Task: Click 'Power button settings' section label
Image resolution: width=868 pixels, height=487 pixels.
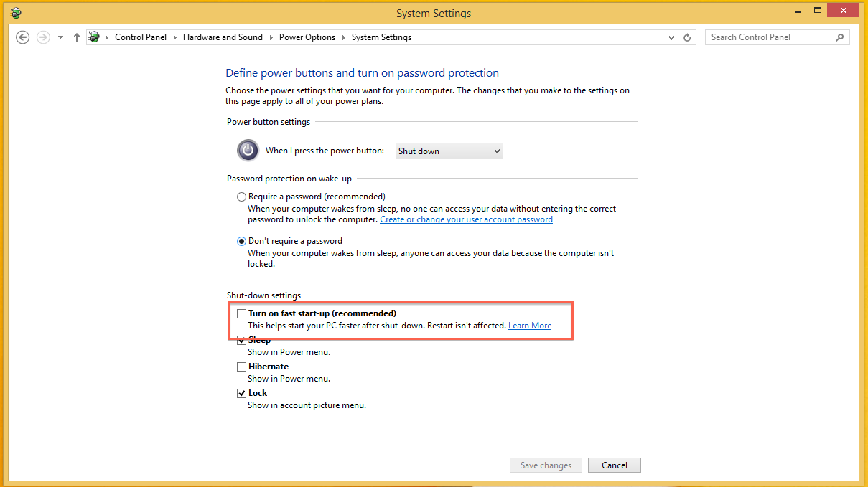Action: [269, 122]
